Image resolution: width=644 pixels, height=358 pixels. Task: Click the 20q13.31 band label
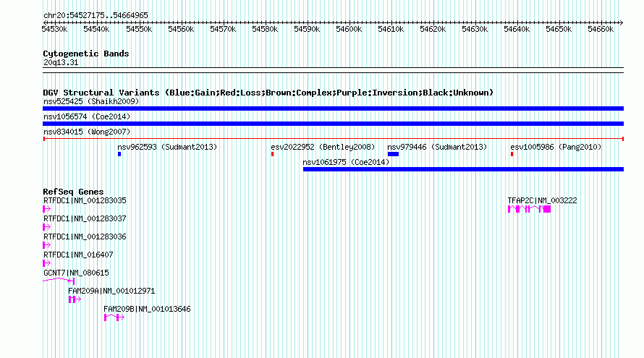click(x=61, y=62)
